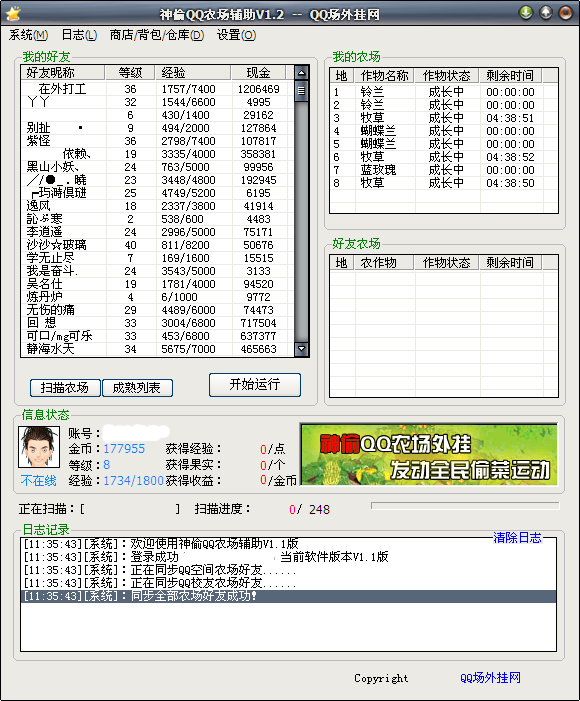Click the 成熟列表 button
Screen dimensions: 580x701
click(x=137, y=388)
